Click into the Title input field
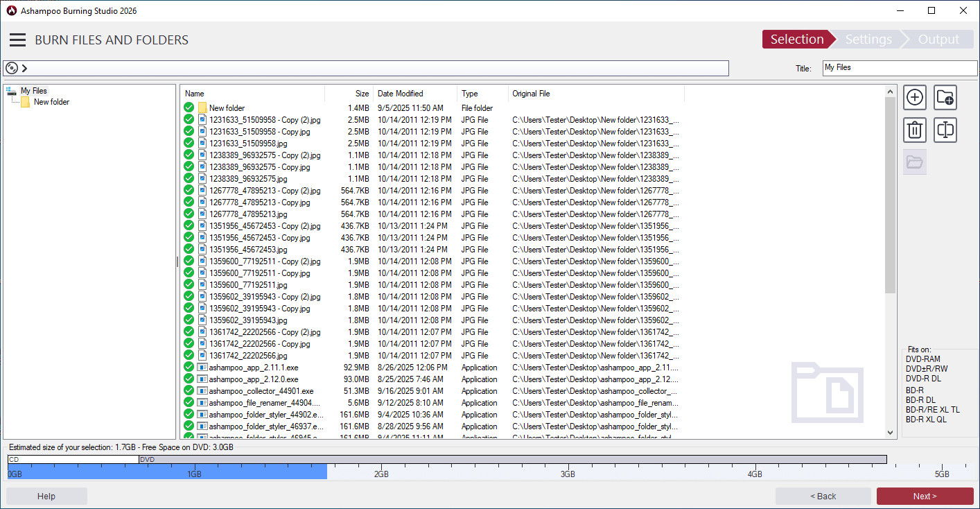The height and width of the screenshot is (509, 980). [900, 67]
